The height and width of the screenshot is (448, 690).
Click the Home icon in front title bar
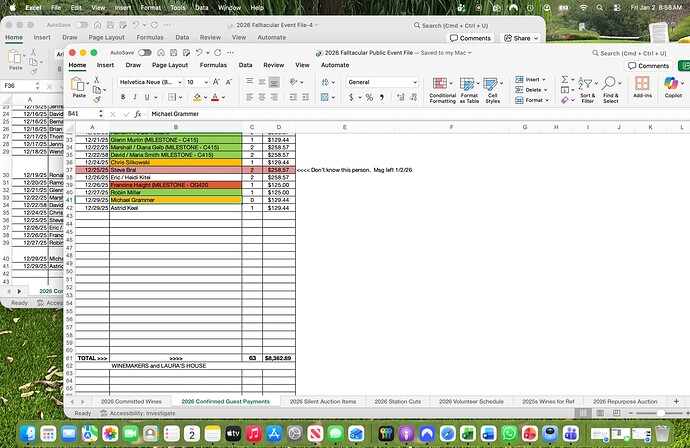[161, 52]
